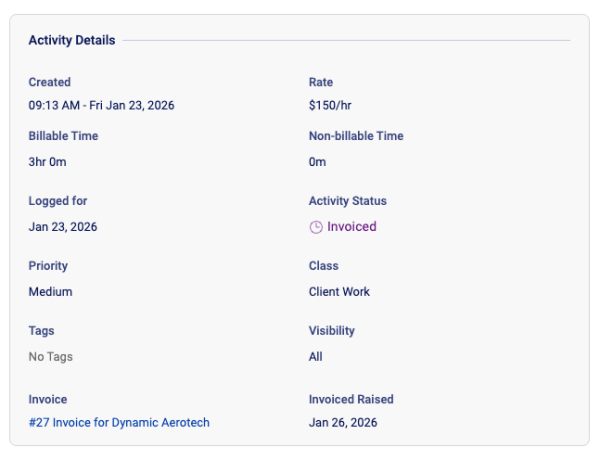
Task: Click the $150/hr rate value
Action: point(329,105)
